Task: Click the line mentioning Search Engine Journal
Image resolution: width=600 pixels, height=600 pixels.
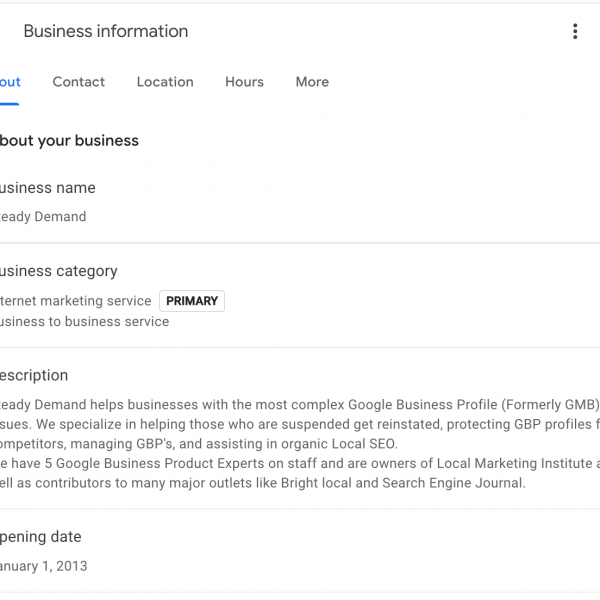Action: coord(262,483)
